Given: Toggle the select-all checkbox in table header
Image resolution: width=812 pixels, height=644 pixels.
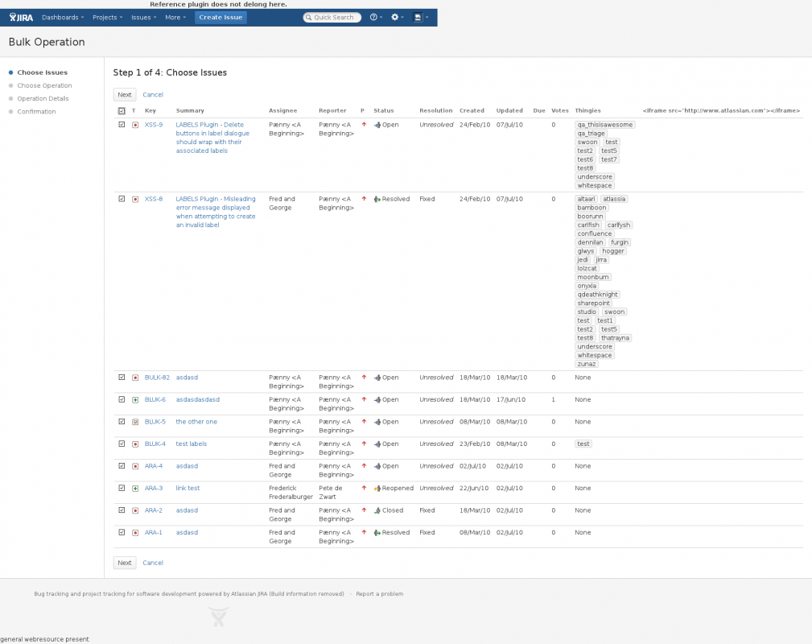Looking at the screenshot, I should [x=122, y=111].
